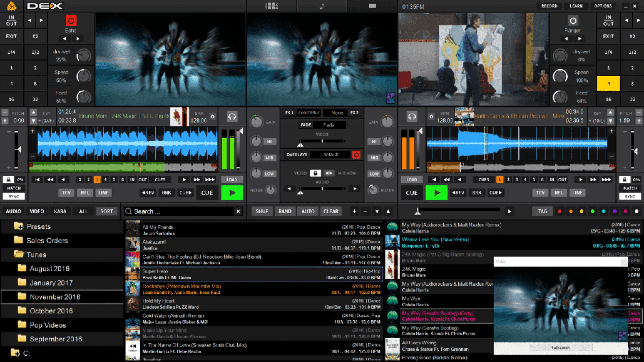644x362 pixels.
Task: Click the Fullscreen button under video preview
Action: 561,347
